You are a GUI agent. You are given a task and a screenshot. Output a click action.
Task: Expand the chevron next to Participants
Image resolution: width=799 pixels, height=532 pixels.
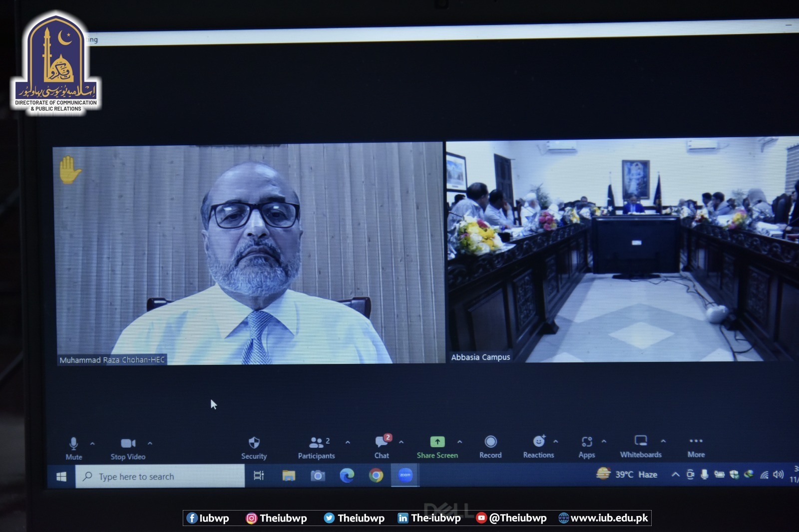(348, 442)
